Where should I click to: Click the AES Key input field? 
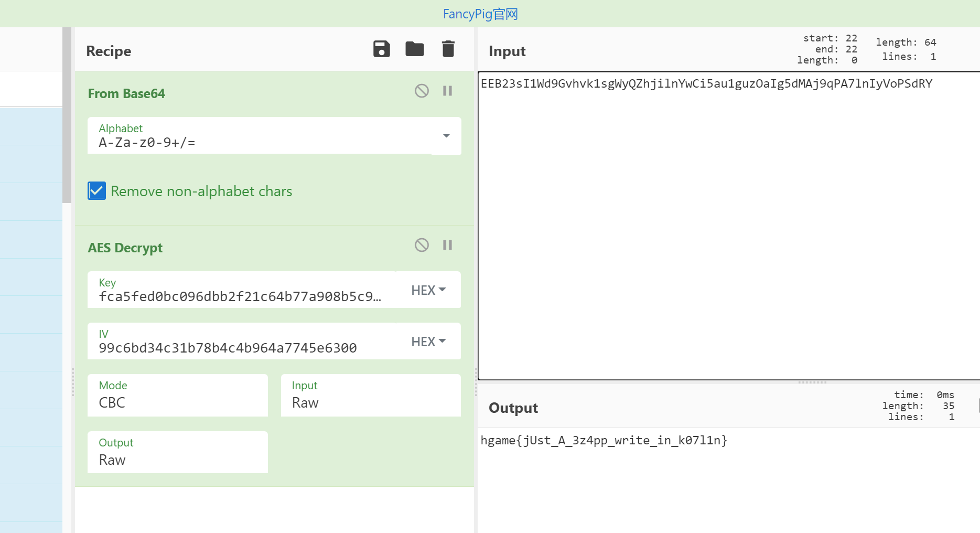240,296
